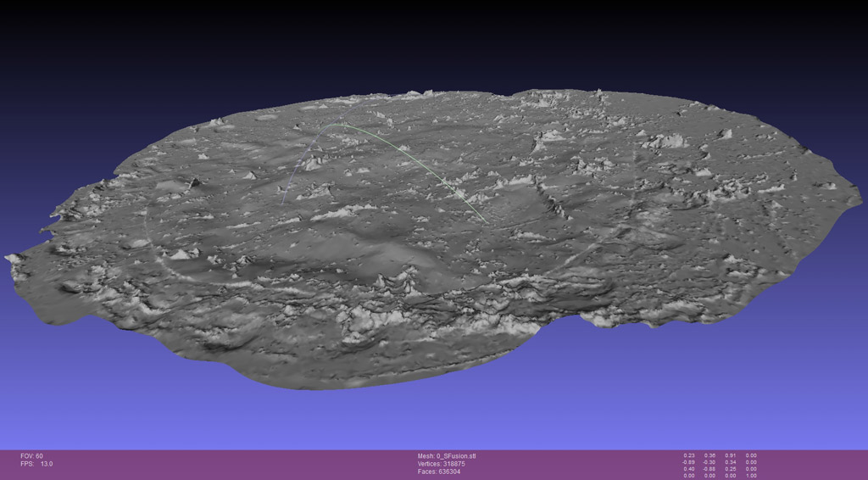868x480 pixels.
Task: Click the Vertices: 318875 count
Action: (x=441, y=464)
